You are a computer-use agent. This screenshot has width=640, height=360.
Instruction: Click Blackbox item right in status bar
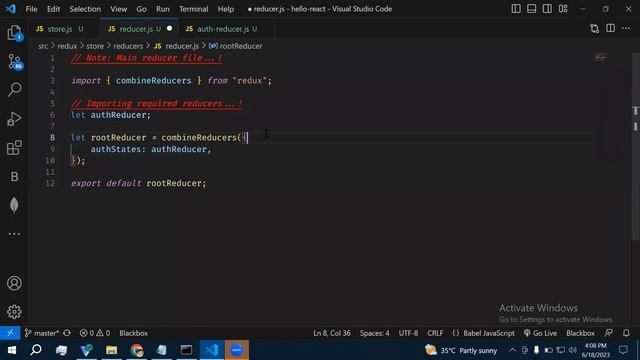(580, 333)
